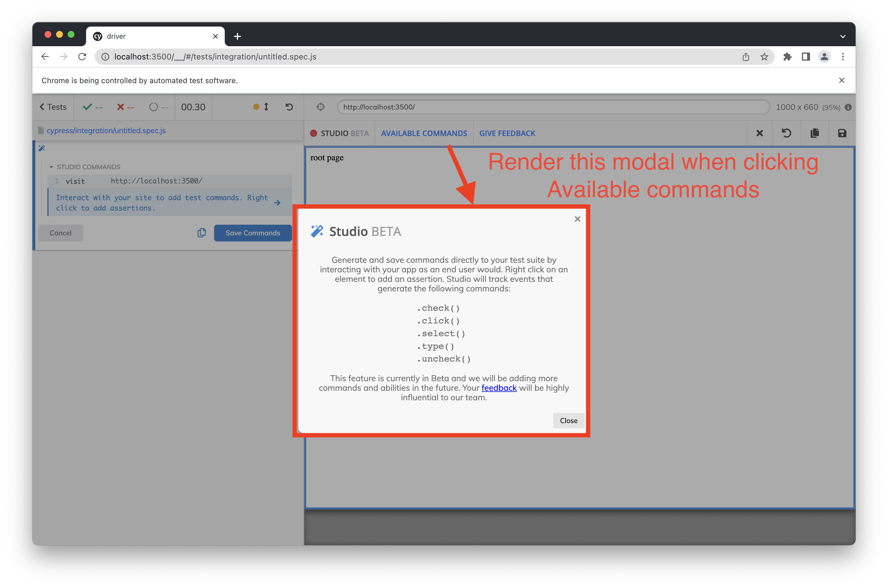This screenshot has width=888, height=588.
Task: Reset Studio with the undo arrow icon
Action: 787,133
